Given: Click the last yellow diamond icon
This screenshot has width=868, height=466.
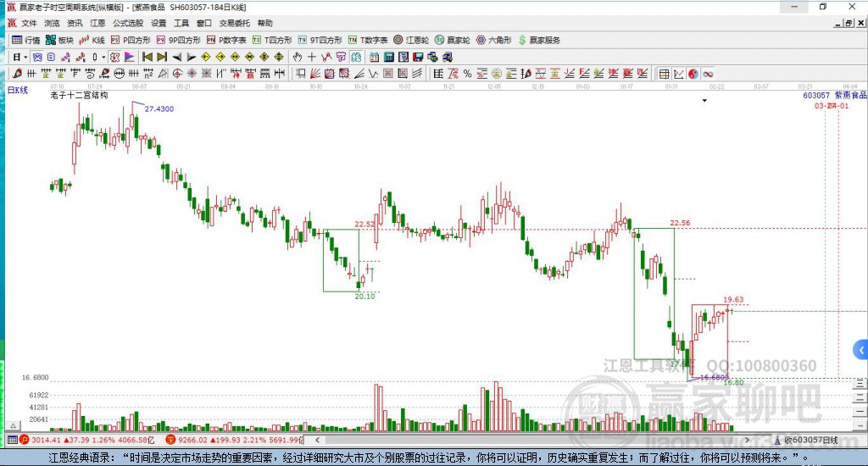Looking at the screenshot, I should [x=278, y=57].
